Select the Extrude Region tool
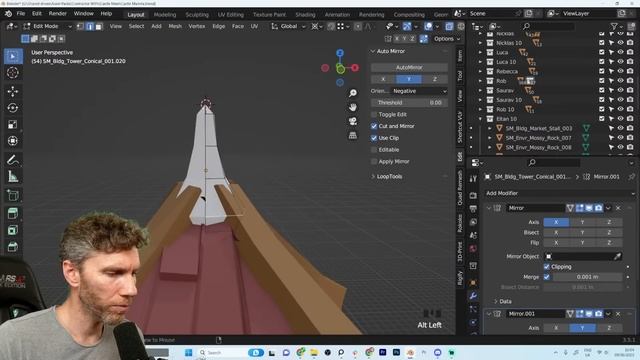This screenshot has width=640, height=360. click(x=13, y=213)
